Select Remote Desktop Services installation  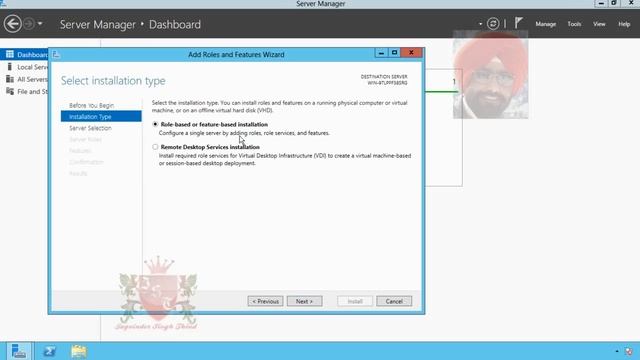(x=155, y=147)
